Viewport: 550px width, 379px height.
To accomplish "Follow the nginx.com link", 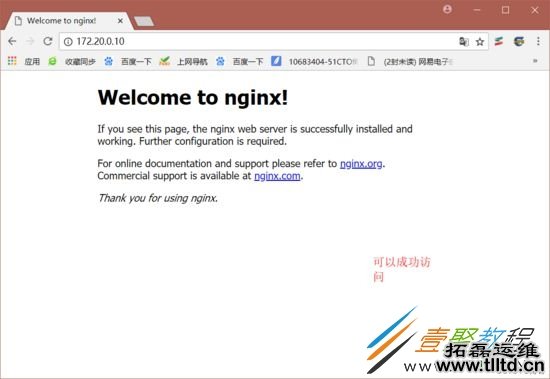I will coord(277,176).
